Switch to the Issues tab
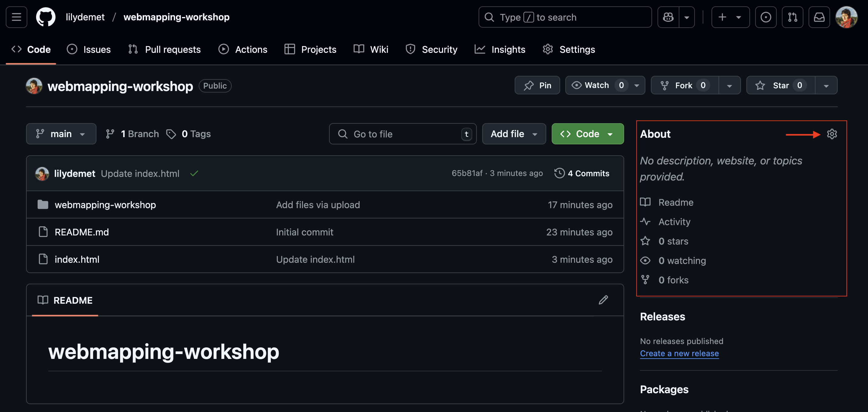 click(88, 49)
